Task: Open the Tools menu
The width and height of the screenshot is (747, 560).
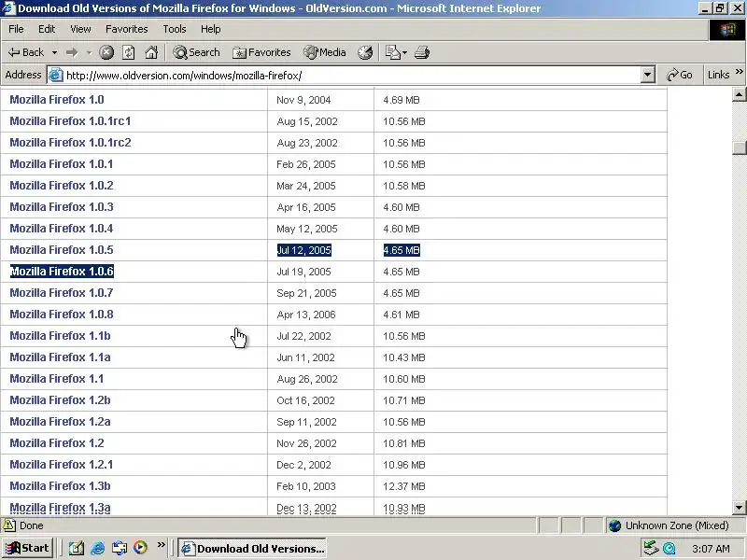Action: [x=175, y=29]
